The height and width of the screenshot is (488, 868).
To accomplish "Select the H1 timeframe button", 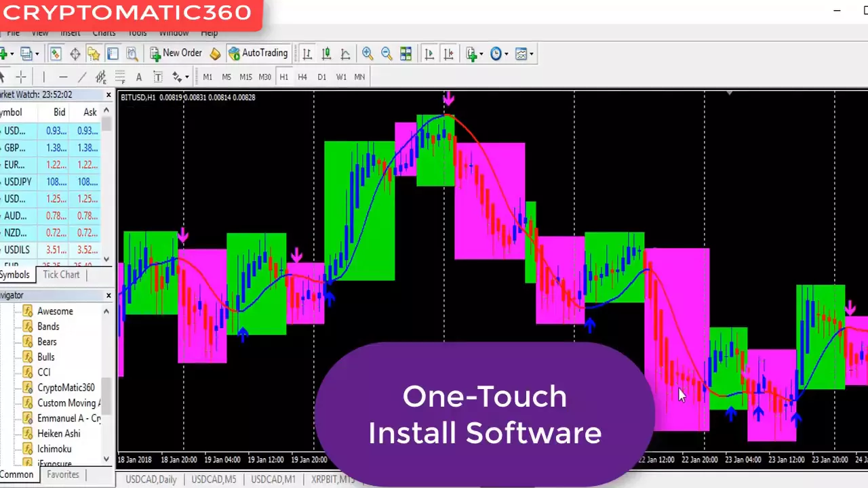I will (x=283, y=77).
